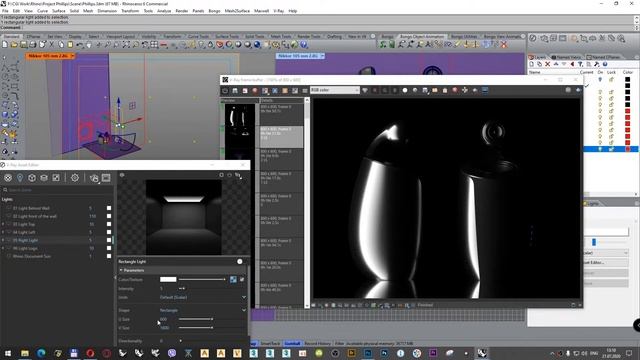This screenshot has height=360, width=640.
Task: Select first render history thumbnail in frame buffer
Action: pos(239,114)
